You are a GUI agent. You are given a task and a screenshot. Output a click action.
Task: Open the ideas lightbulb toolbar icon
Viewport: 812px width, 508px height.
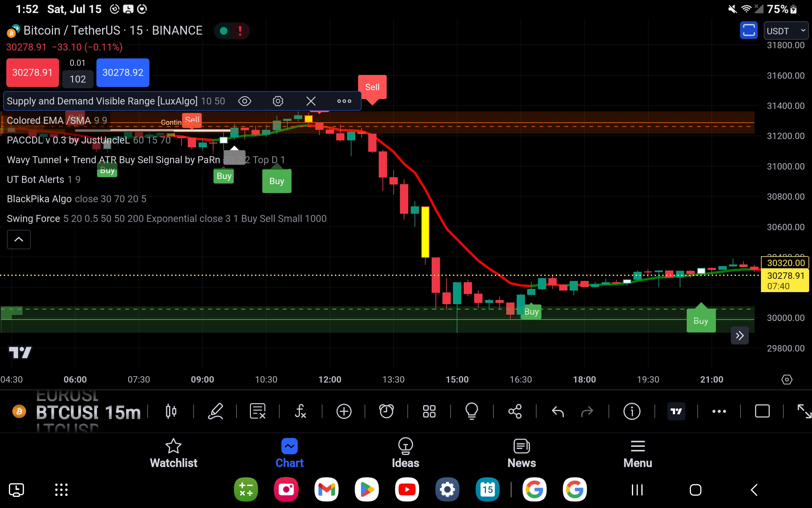tap(472, 411)
